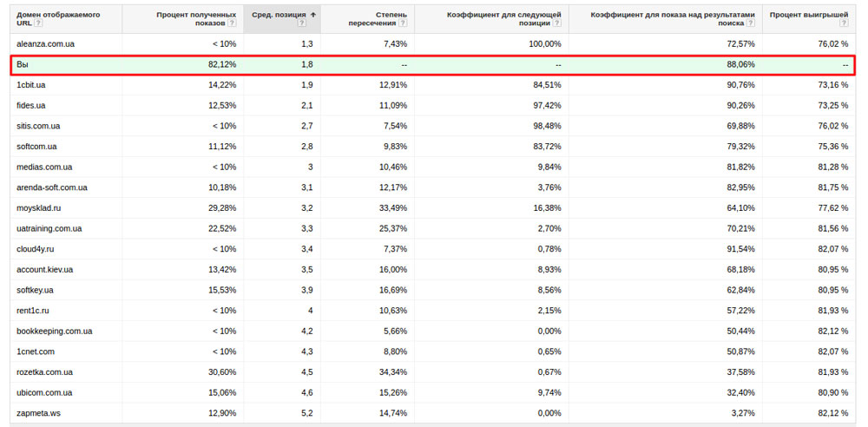Image resolution: width=868 pixels, height=427 pixels.
Task: Click the 1,8 average position value
Action: click(x=307, y=65)
